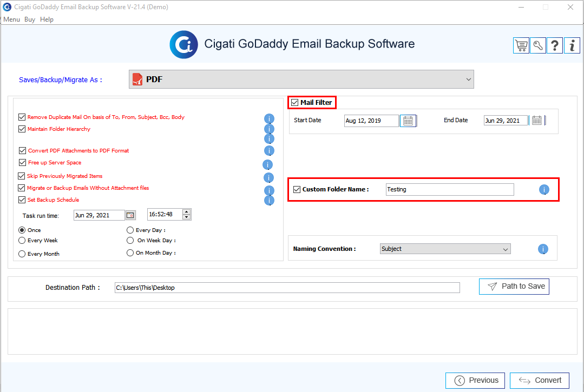Start conversion with the Convert button
The image size is (584, 392).
539,381
